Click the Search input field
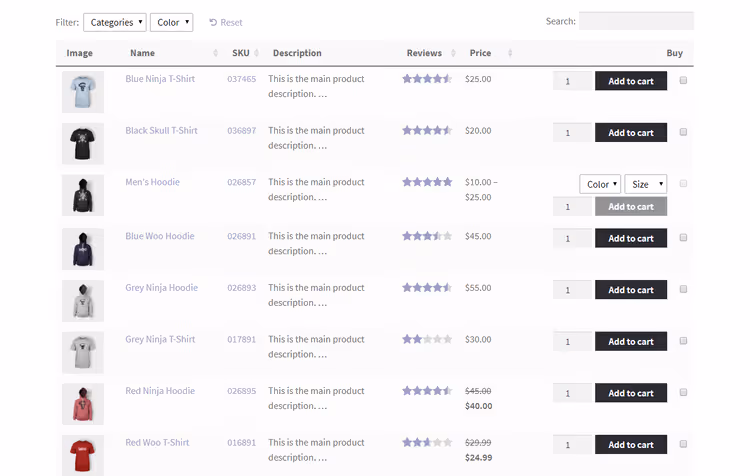Screen dimensions: 750x476 [x=636, y=21]
